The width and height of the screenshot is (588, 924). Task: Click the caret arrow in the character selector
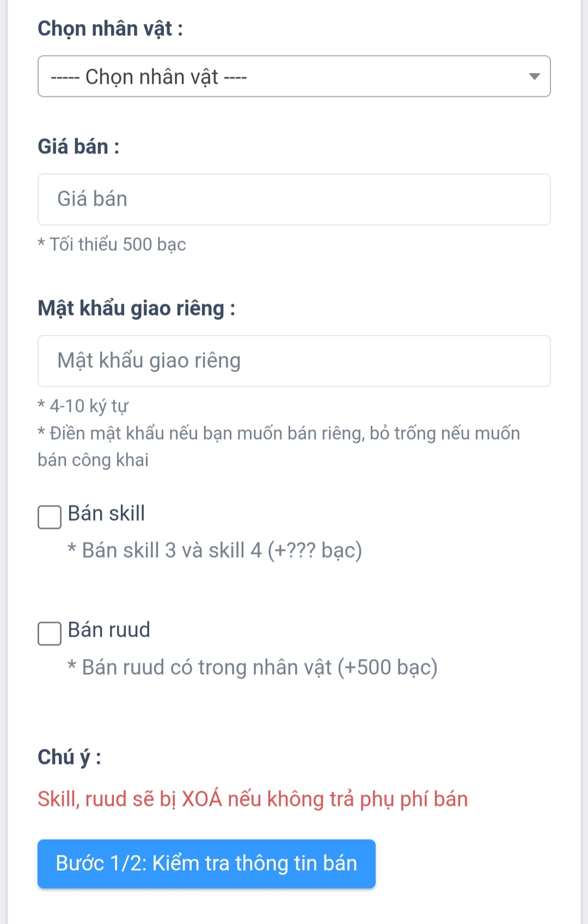534,77
